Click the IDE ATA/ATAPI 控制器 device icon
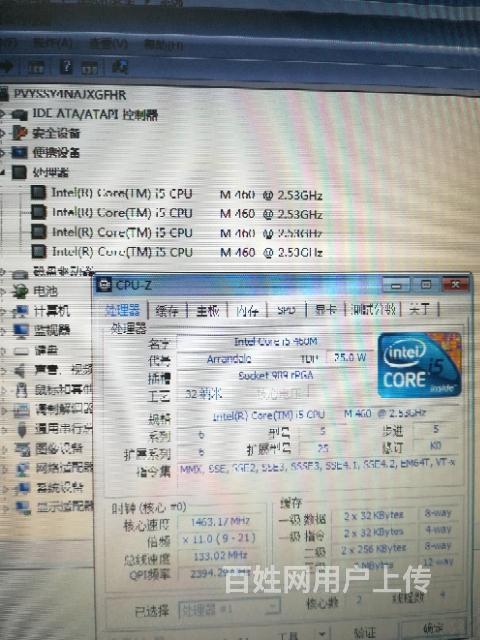Image resolution: width=480 pixels, height=640 pixels. pos(20,115)
